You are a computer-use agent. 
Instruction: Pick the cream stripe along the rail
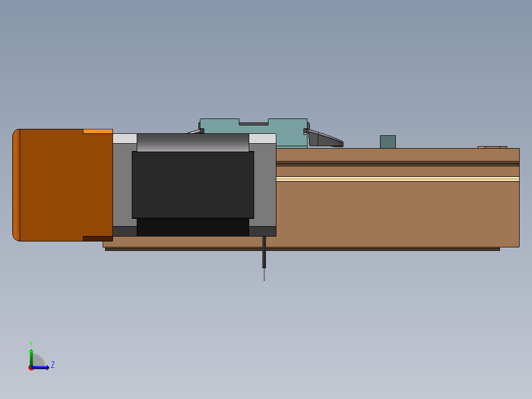pyautogui.click(x=398, y=179)
